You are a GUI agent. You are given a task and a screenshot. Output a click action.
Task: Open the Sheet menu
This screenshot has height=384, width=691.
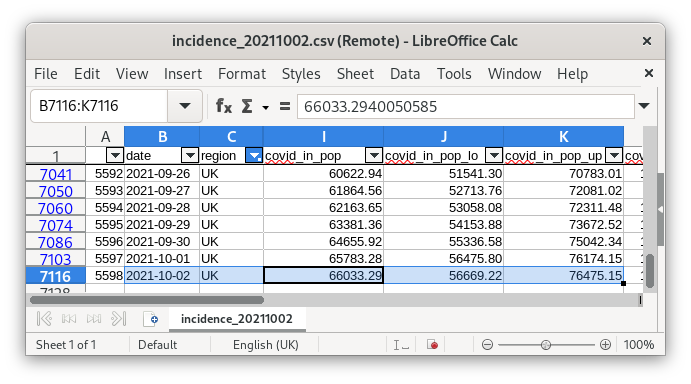coord(355,74)
